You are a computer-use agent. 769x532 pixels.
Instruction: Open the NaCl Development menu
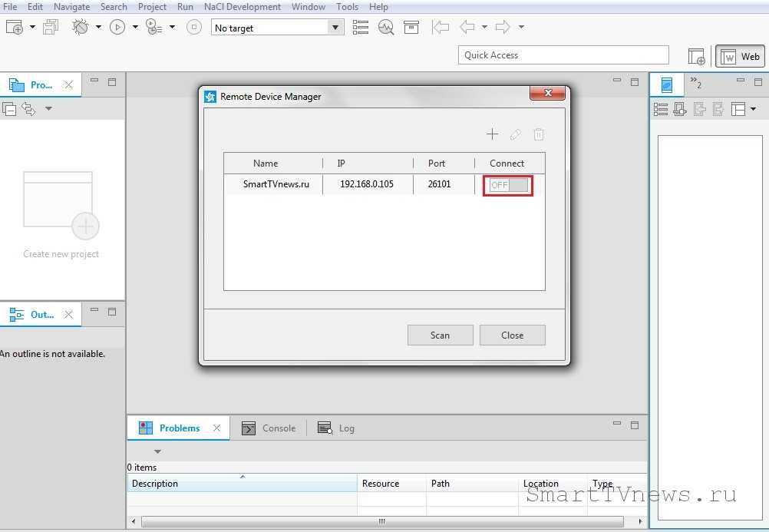click(x=242, y=6)
